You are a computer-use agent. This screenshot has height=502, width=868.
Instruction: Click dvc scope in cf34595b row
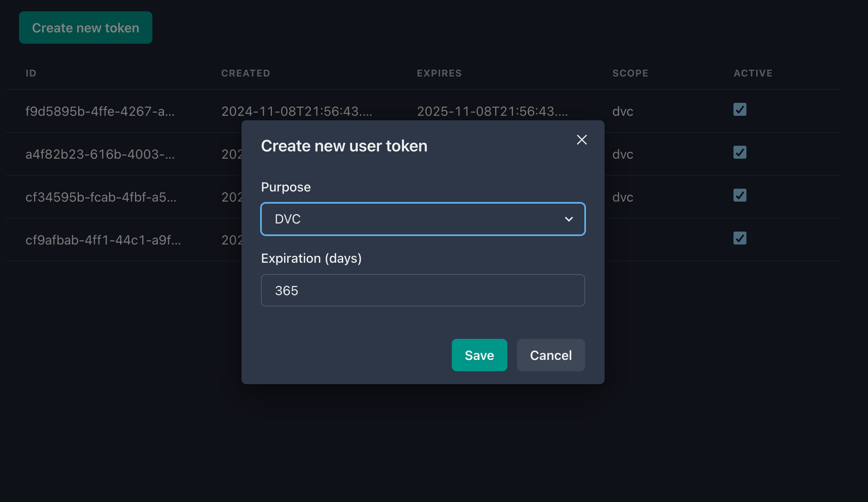(x=623, y=197)
